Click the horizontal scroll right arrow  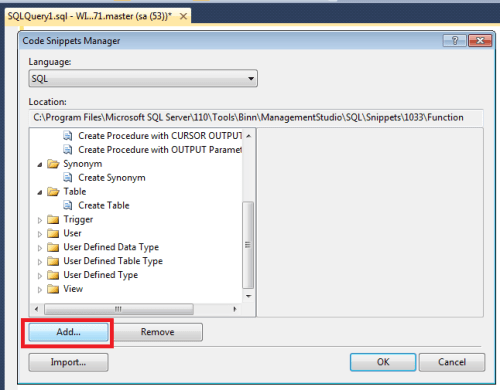tap(235, 309)
